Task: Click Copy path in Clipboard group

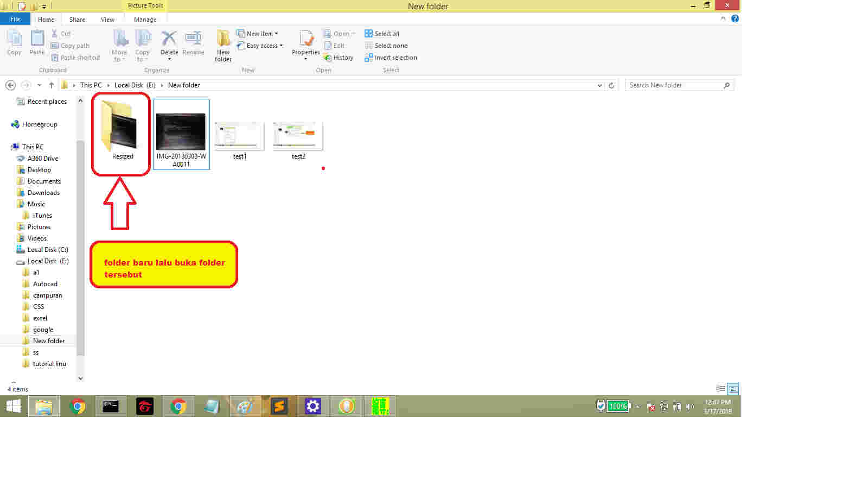Action: pos(70,46)
